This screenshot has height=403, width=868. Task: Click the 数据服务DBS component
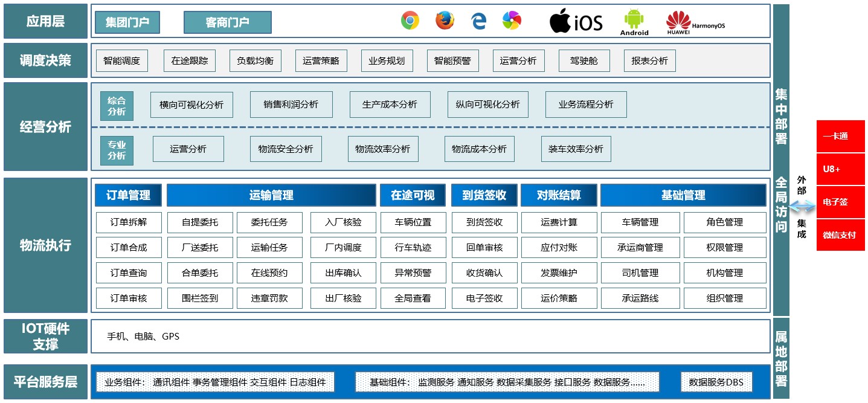point(716,382)
